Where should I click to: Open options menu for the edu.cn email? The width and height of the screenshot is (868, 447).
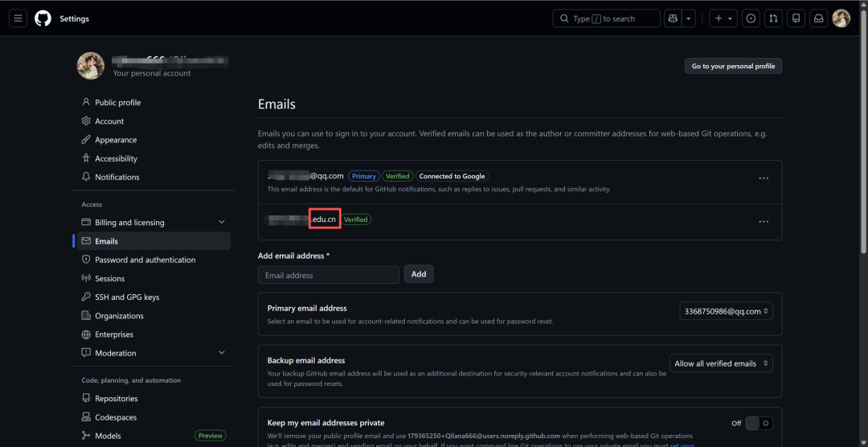764,222
